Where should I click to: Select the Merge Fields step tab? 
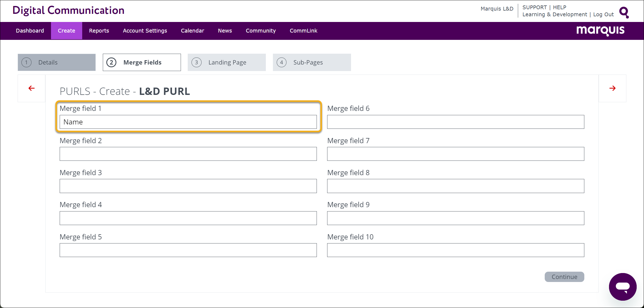142,62
